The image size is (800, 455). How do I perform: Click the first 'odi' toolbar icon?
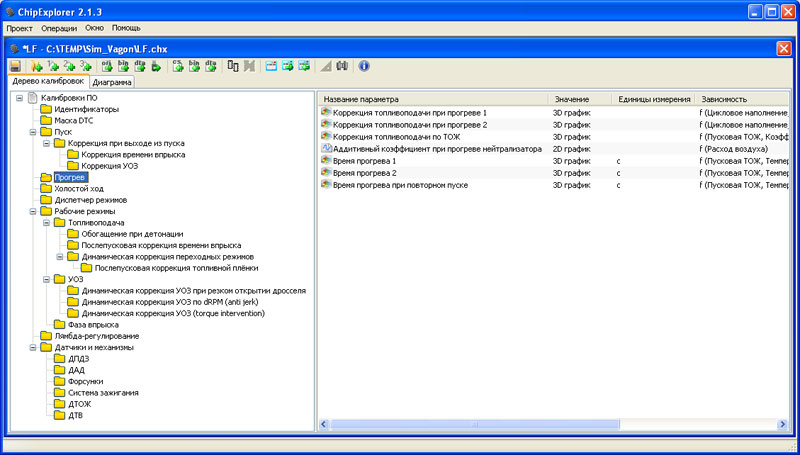107,66
